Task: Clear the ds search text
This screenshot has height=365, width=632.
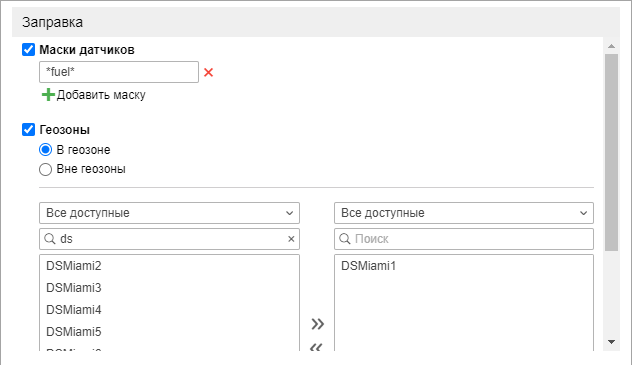Action: click(291, 239)
